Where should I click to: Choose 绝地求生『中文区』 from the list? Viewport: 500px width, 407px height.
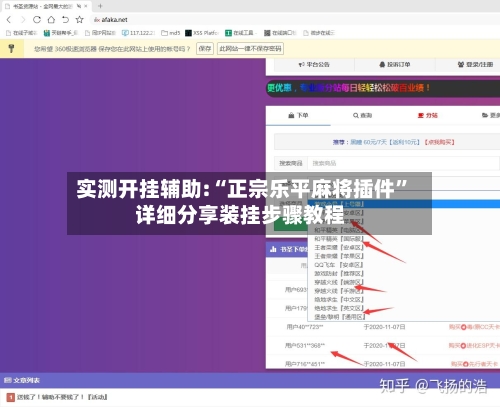(x=339, y=299)
